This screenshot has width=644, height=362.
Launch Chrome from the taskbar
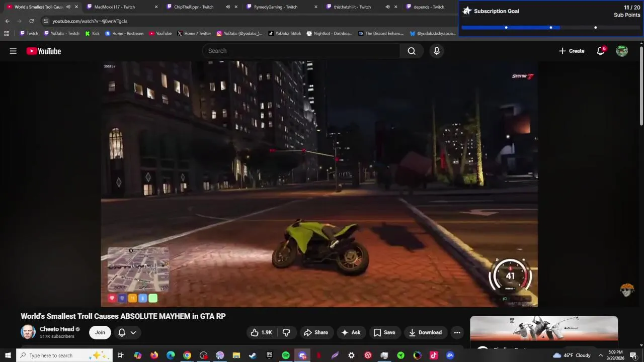pyautogui.click(x=187, y=355)
